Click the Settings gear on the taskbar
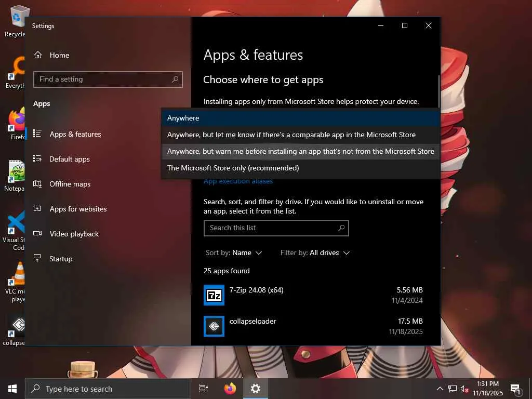The height and width of the screenshot is (399, 532). 256,389
